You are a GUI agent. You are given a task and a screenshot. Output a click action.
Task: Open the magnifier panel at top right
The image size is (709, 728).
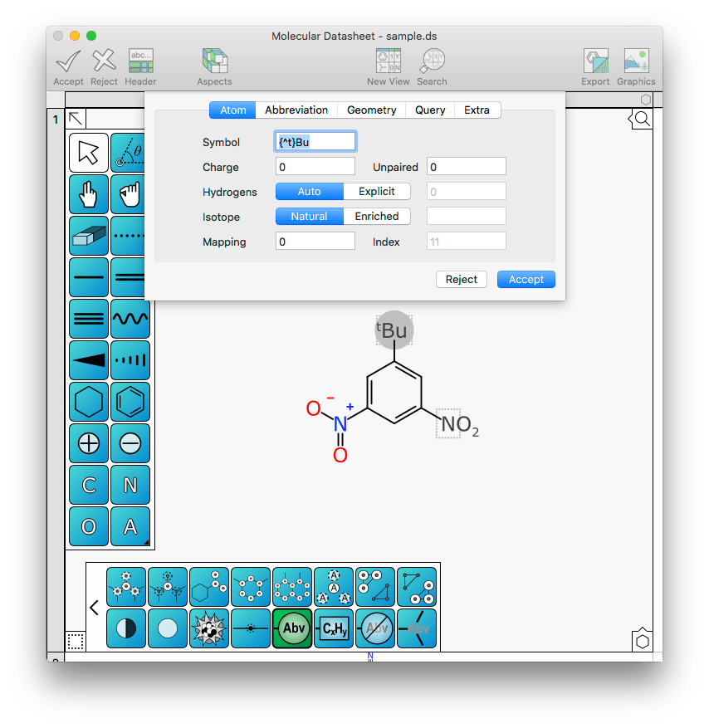click(641, 120)
